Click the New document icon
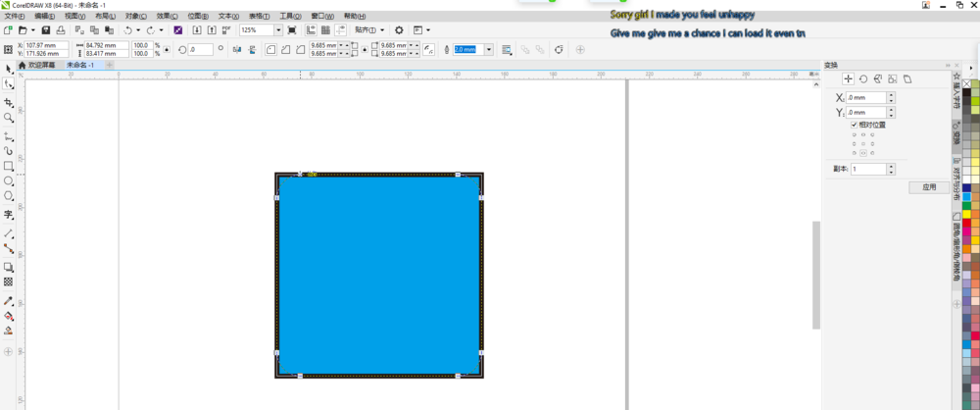Image resolution: width=980 pixels, height=410 pixels. (8, 30)
